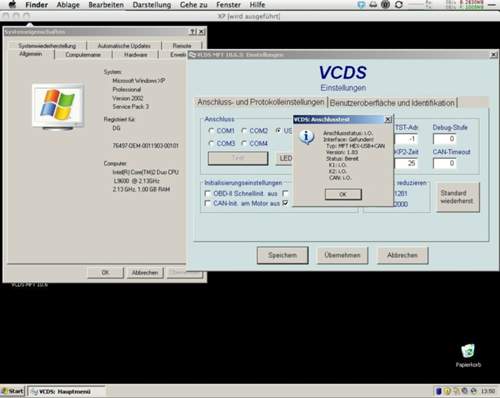Toggle the CAN-Init. am Motor aus checkbox
500x398 pixels.
pos(207,203)
